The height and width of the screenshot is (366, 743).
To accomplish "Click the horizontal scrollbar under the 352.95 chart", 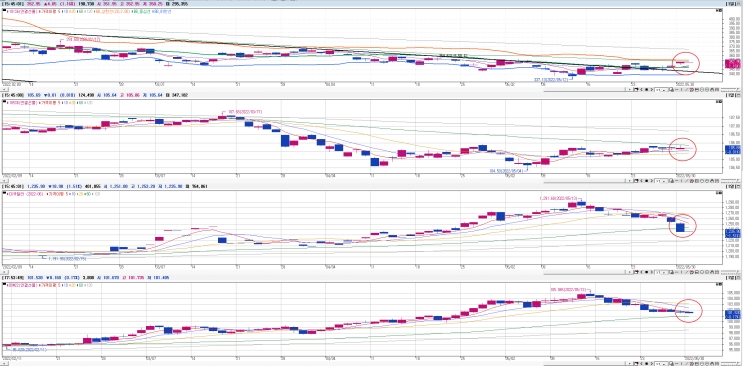I will (585, 90).
